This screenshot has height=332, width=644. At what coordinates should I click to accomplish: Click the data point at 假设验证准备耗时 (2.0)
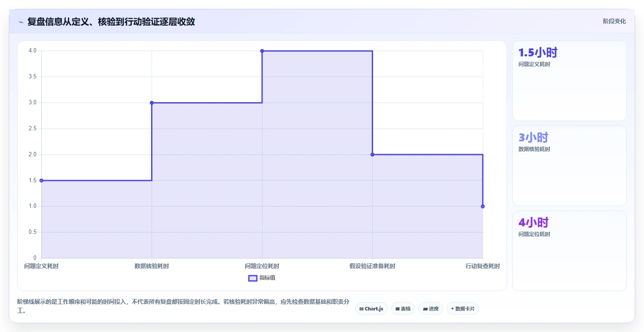372,155
